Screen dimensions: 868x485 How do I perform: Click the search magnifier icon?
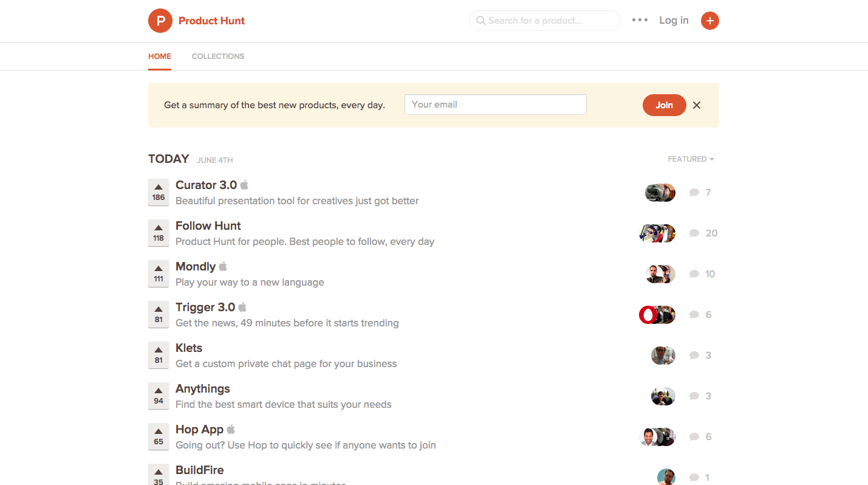coord(480,21)
